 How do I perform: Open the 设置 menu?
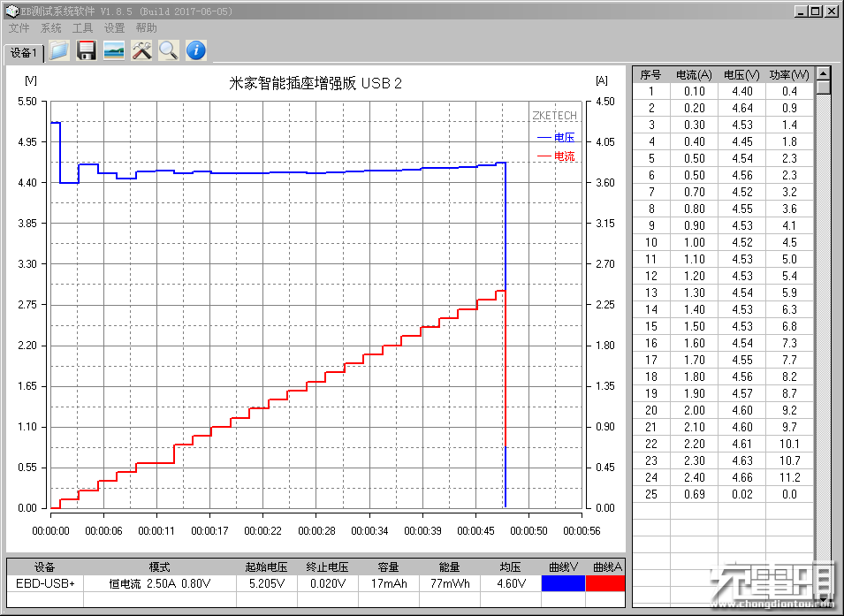114,28
